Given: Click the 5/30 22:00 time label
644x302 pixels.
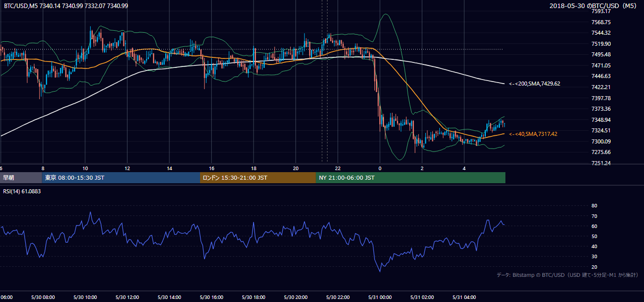Looking at the screenshot, I should pyautogui.click(x=338, y=297).
